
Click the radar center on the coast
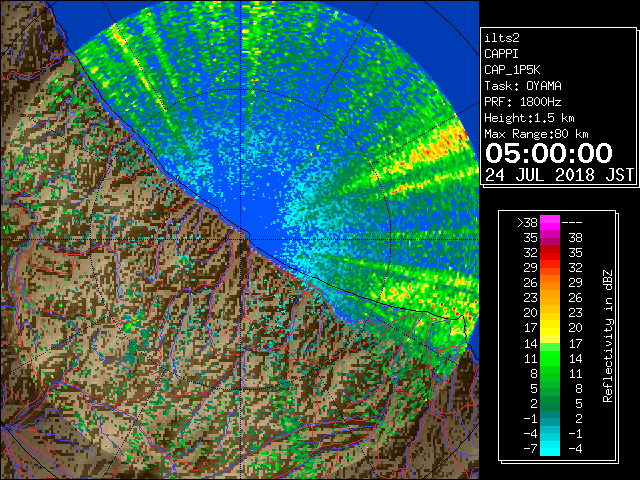pyautogui.click(x=241, y=239)
